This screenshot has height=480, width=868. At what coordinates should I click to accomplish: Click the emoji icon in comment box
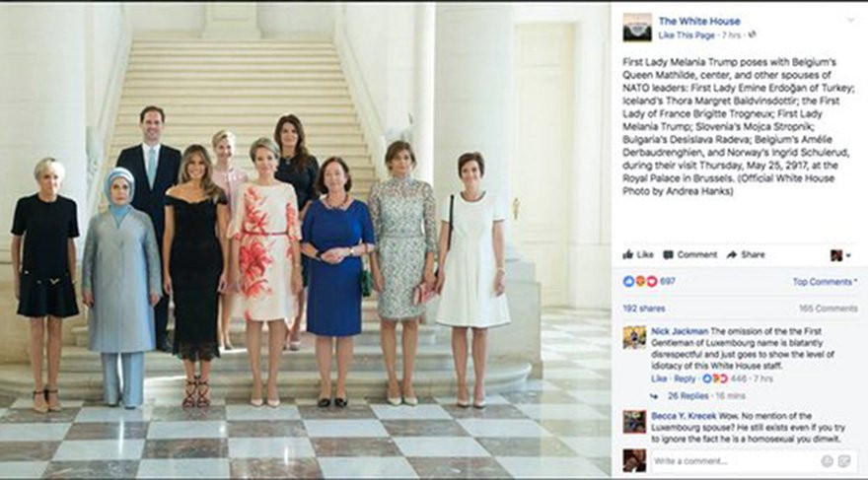click(827, 460)
